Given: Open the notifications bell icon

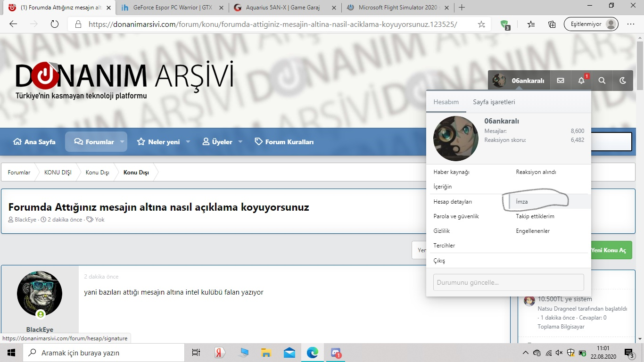Looking at the screenshot, I should pyautogui.click(x=581, y=81).
